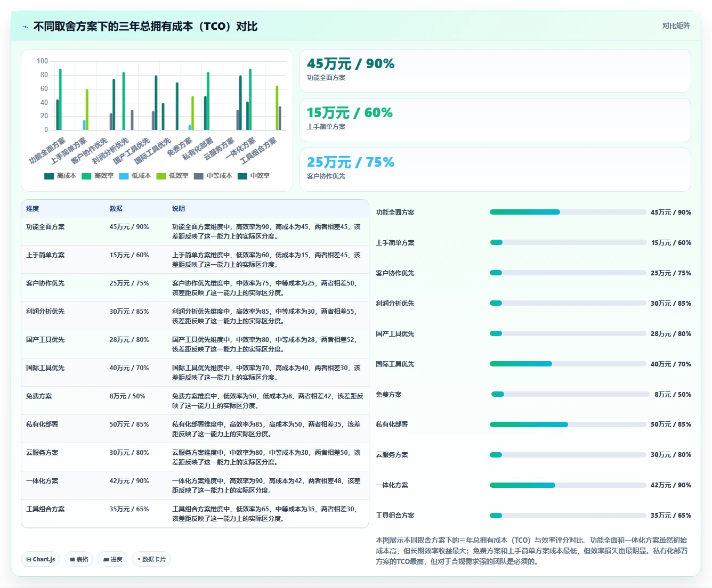Toggle the 高成本 legend item
Viewport: 712px width, 588px height.
[x=60, y=176]
